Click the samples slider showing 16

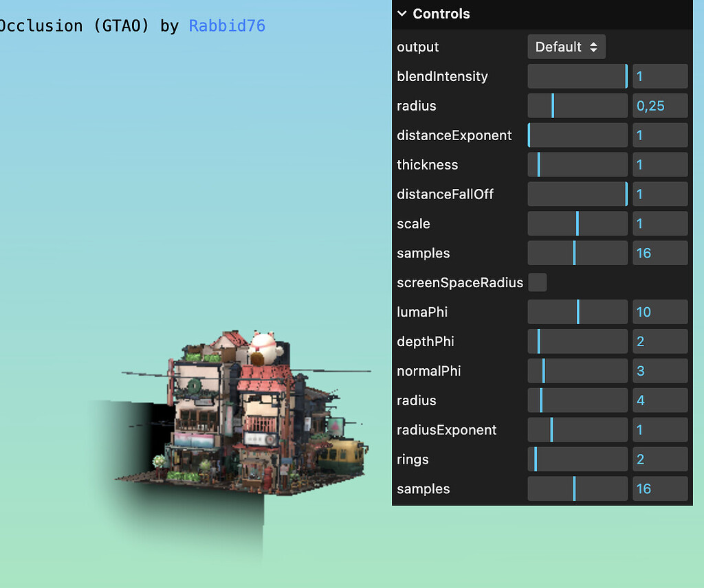tap(577, 253)
